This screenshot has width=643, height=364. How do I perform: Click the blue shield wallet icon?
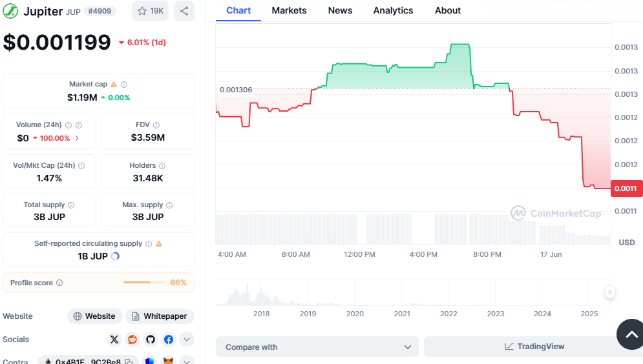click(x=150, y=361)
